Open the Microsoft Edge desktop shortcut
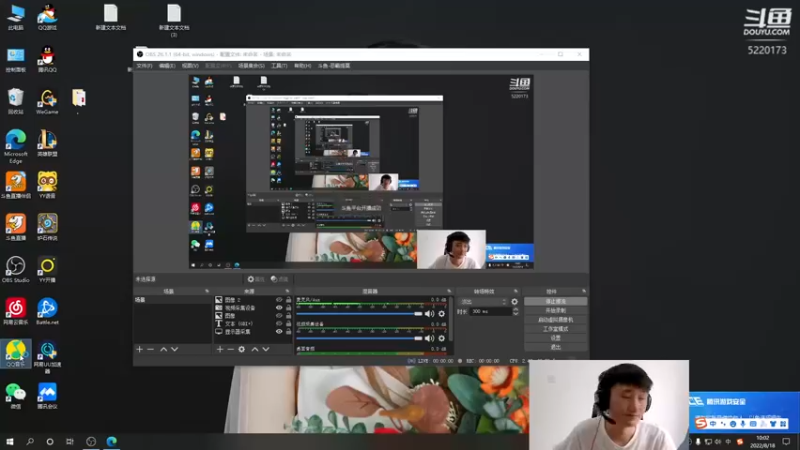 15,146
